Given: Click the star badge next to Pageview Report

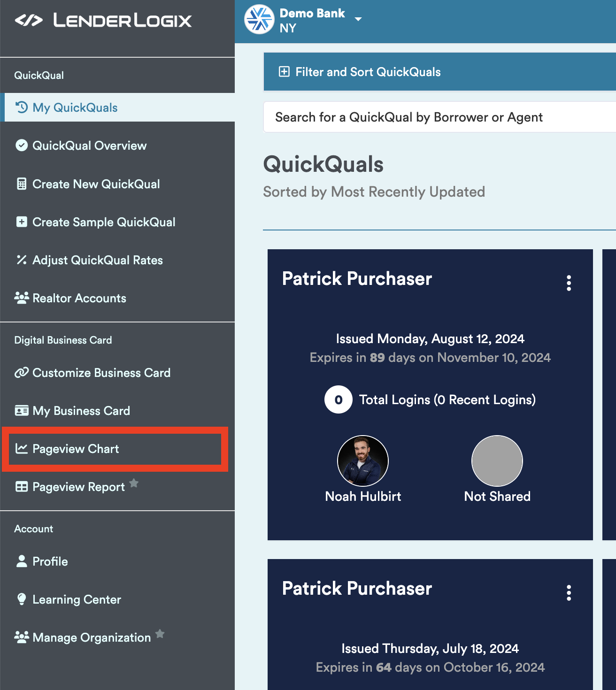Looking at the screenshot, I should click(134, 483).
